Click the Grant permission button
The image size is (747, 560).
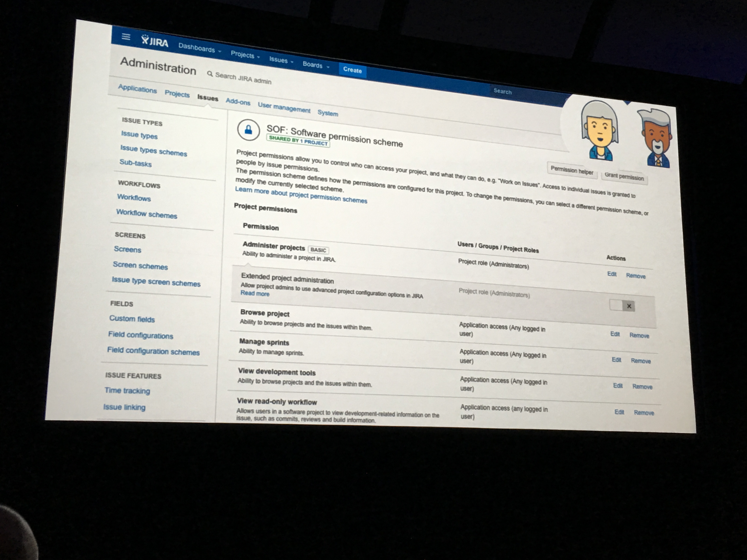(x=624, y=176)
